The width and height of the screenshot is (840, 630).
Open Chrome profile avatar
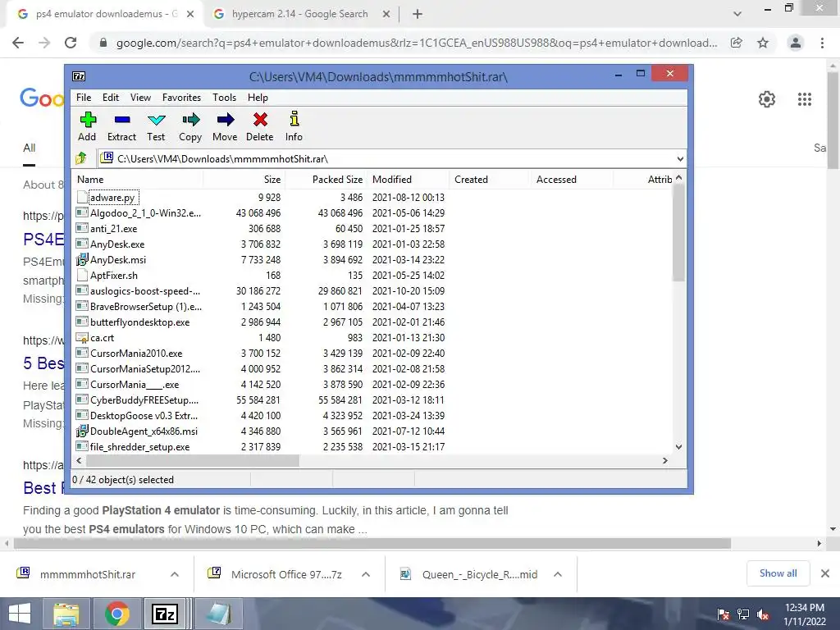pos(796,43)
